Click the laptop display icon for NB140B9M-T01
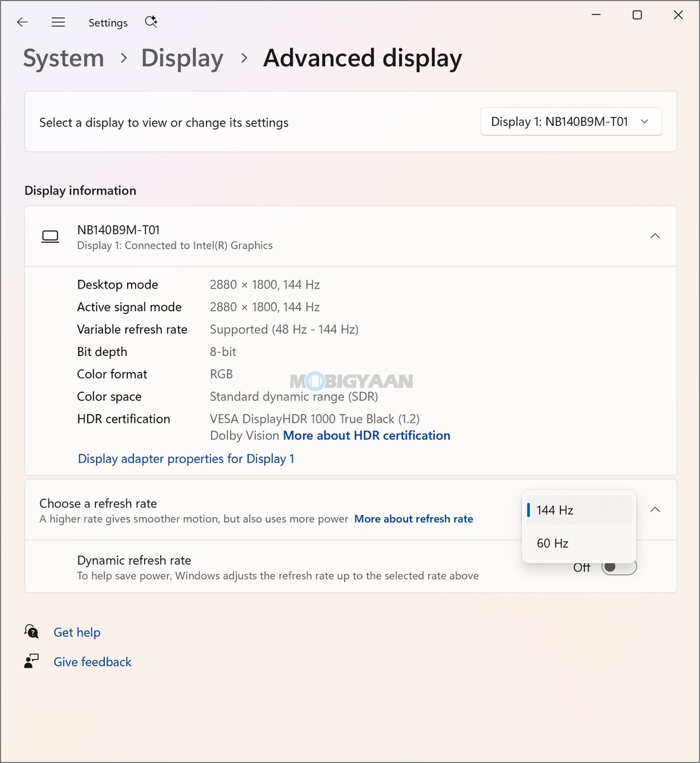Viewport: 700px width, 763px height. point(50,237)
